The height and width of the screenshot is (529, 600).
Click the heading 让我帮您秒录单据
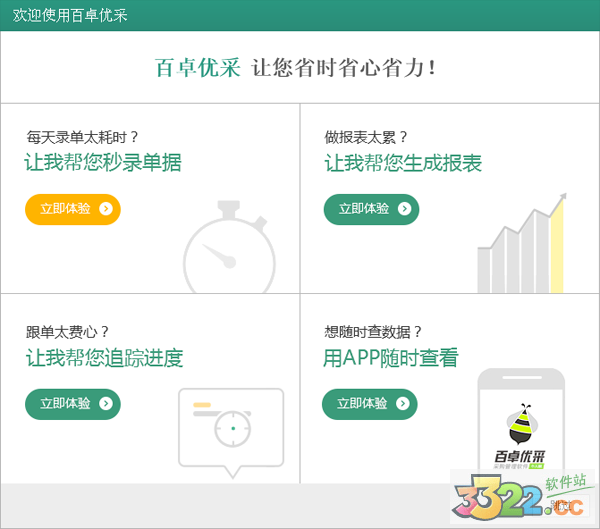pos(103,162)
